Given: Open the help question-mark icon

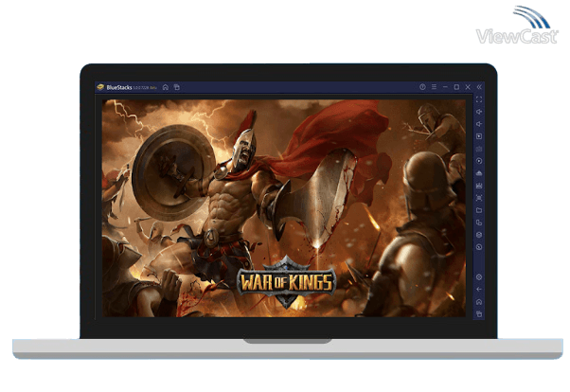Looking at the screenshot, I should coord(422,87).
